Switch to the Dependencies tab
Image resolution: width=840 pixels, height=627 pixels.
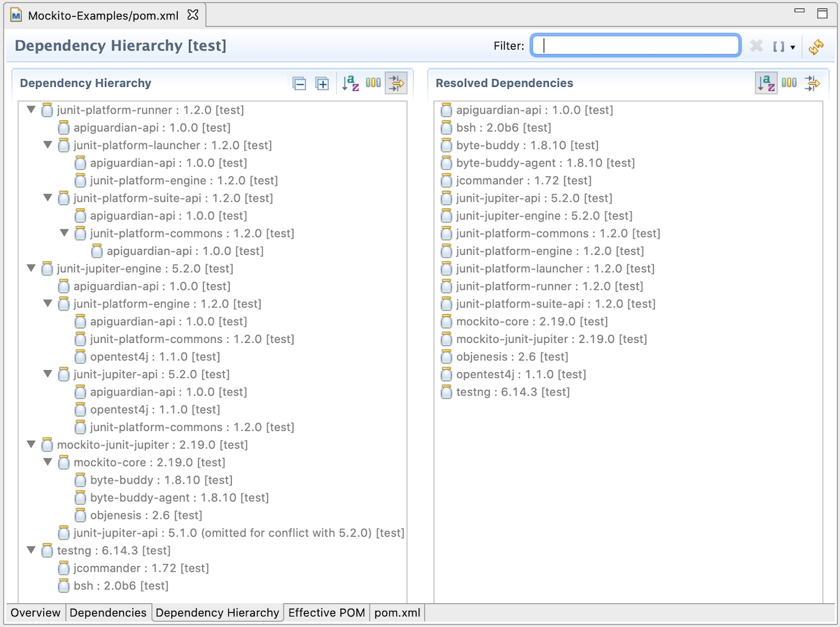(108, 612)
